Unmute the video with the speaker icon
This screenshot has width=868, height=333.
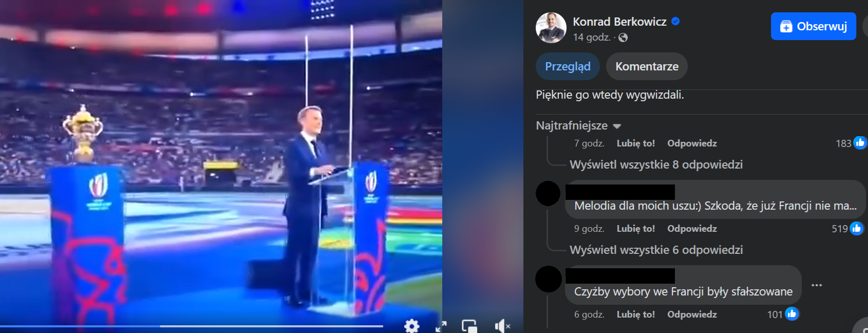tap(502, 326)
